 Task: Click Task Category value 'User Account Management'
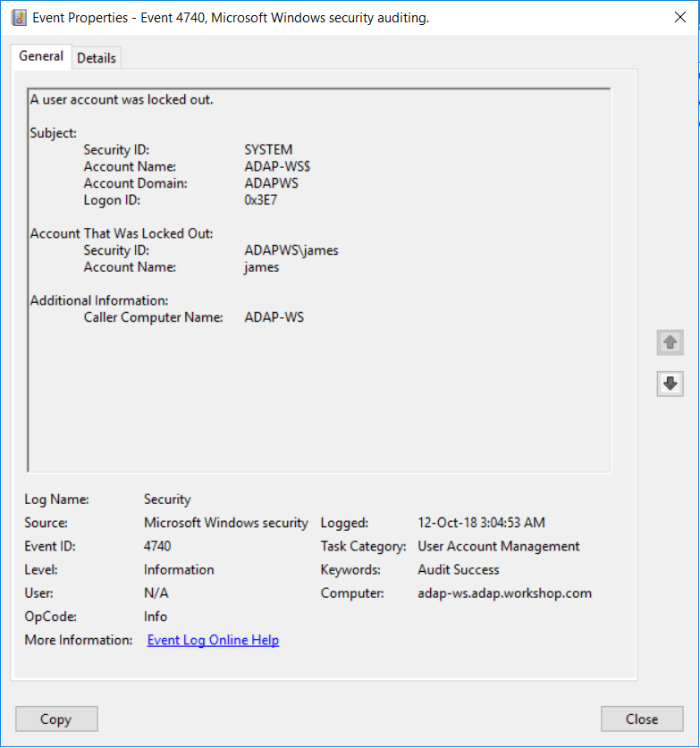(x=498, y=546)
